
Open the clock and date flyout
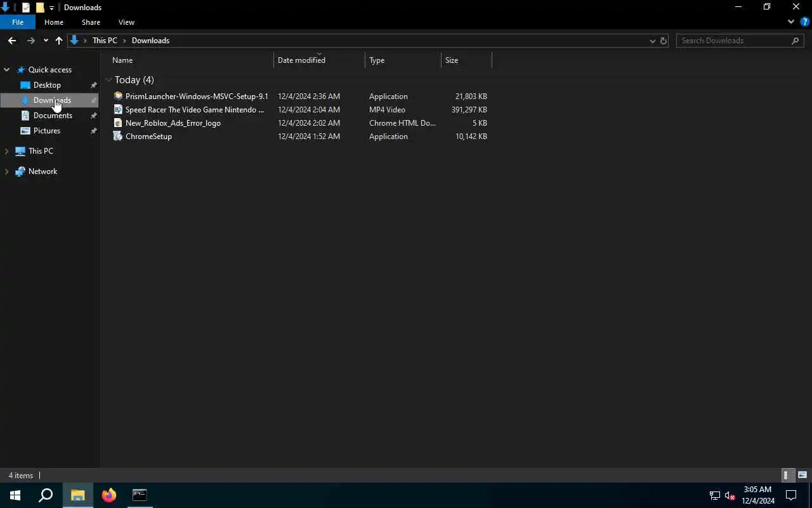758,495
